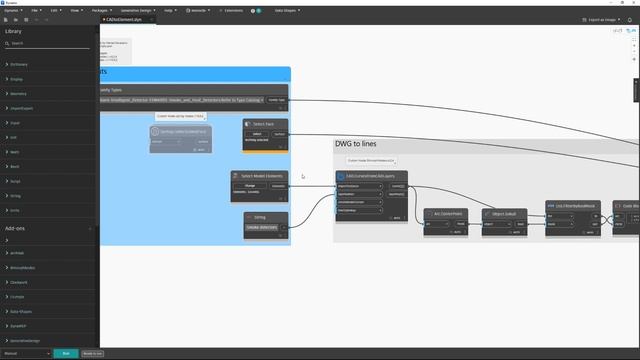Open the Export as Image dropdown
The image size is (640, 360).
601,20
